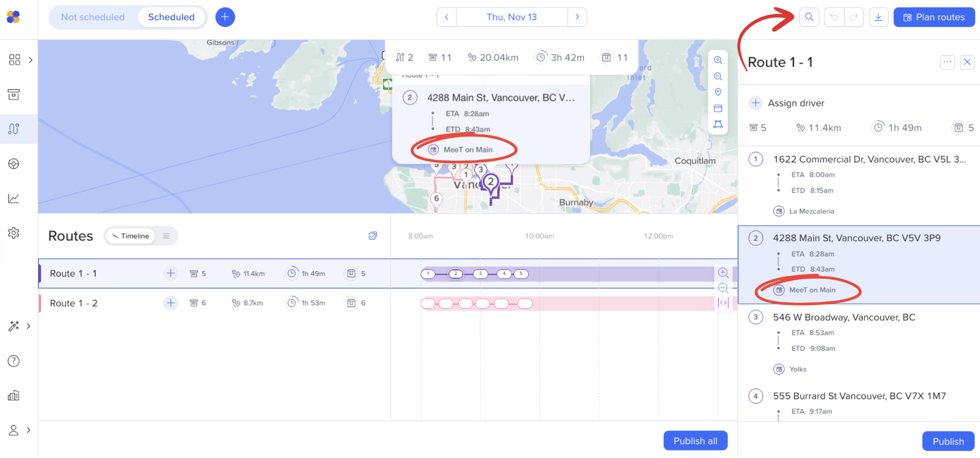Expand the dashboard grid sidebar chevron
This screenshot has height=458, width=980.
click(x=31, y=60)
